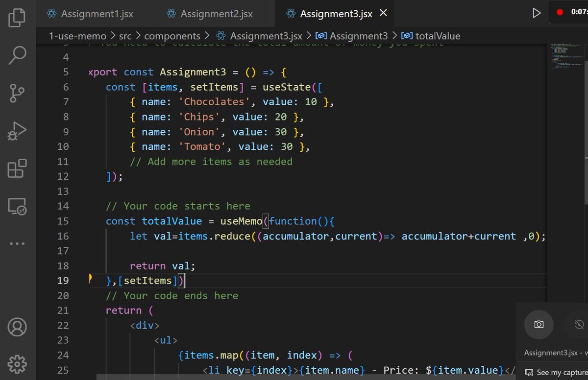This screenshot has width=588, height=380.
Task: Click line number 15 in gutter
Action: click(x=63, y=221)
